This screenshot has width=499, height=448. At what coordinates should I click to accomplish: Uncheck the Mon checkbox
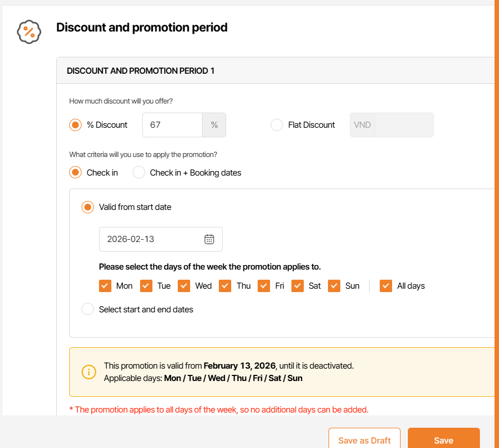[105, 286]
